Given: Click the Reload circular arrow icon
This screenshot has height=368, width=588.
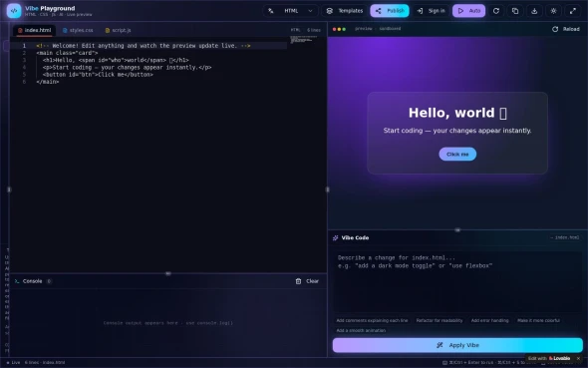Looking at the screenshot, I should (x=555, y=29).
